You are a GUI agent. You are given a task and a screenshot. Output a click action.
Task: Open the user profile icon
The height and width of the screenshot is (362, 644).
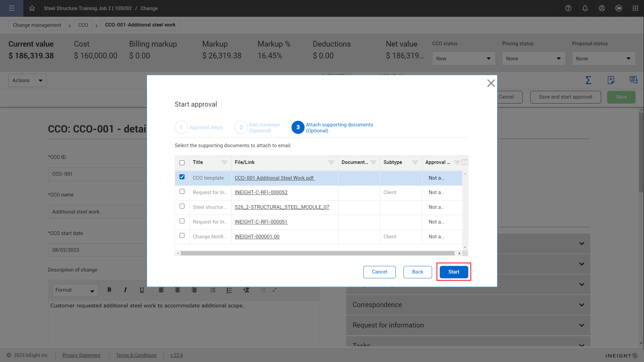point(602,8)
